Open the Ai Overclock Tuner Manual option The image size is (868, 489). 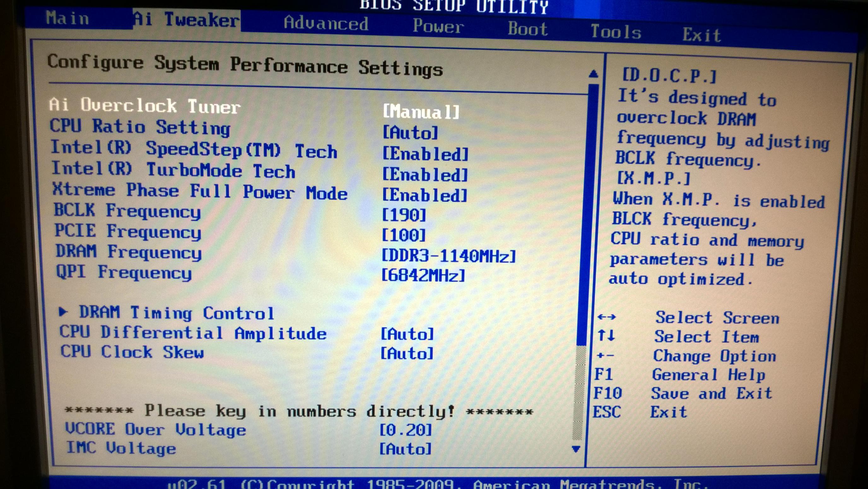pyautogui.click(x=421, y=112)
